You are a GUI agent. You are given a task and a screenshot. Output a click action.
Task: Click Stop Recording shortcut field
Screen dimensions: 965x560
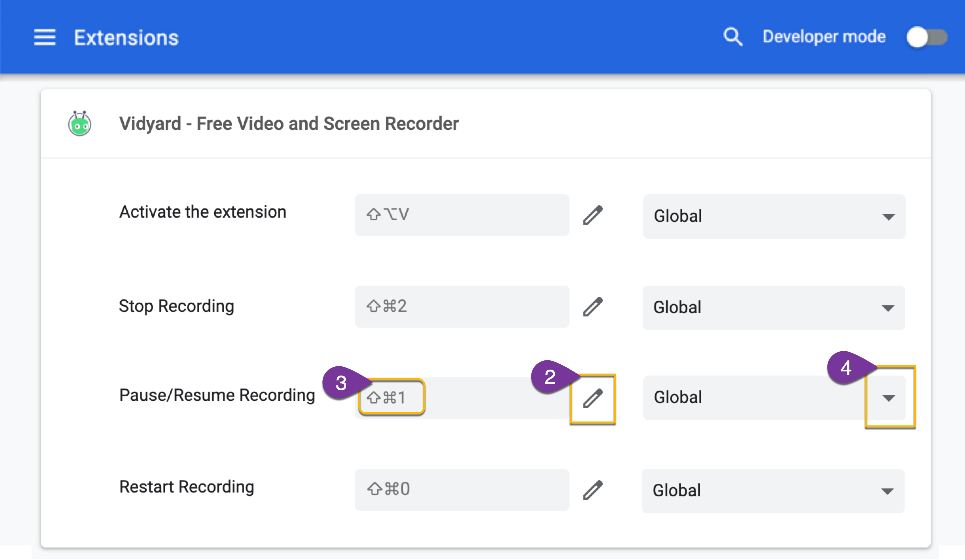coord(462,307)
